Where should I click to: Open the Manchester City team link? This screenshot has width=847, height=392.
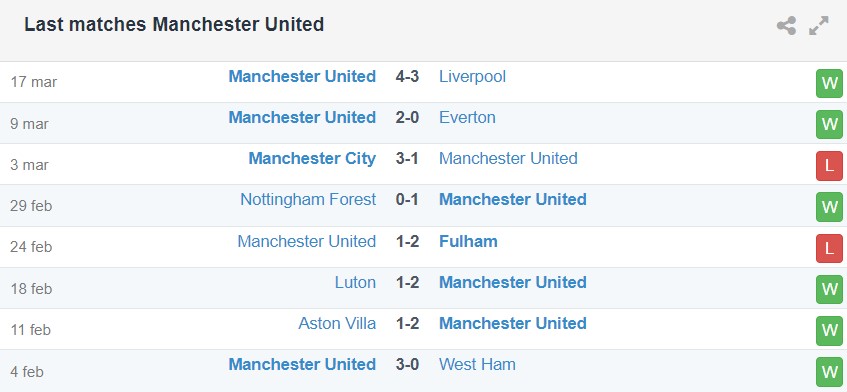point(312,159)
